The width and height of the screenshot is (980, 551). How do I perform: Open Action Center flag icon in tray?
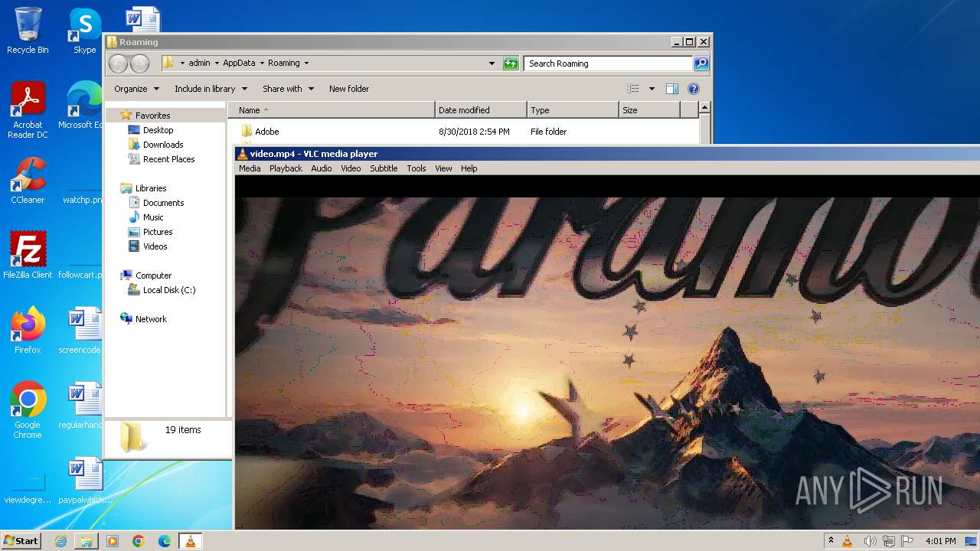907,541
